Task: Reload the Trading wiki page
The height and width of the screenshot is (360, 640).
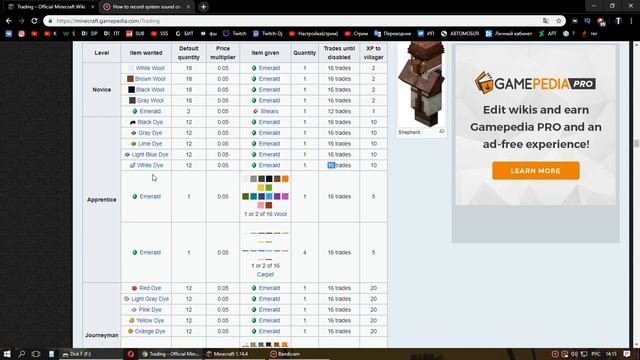Action: pos(34,21)
